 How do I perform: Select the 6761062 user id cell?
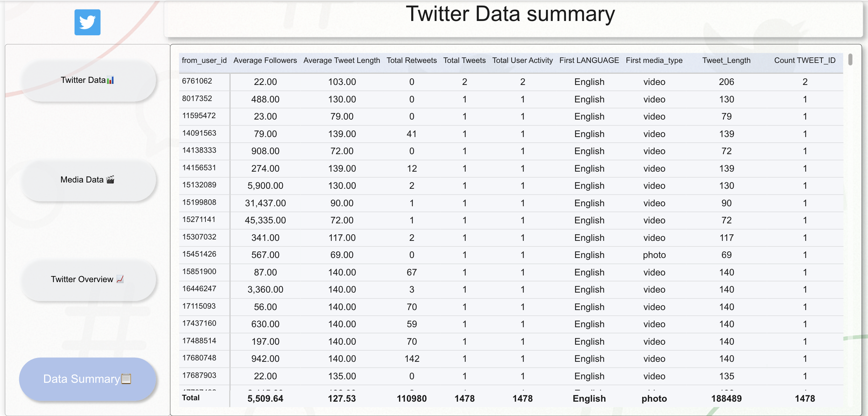(x=197, y=81)
